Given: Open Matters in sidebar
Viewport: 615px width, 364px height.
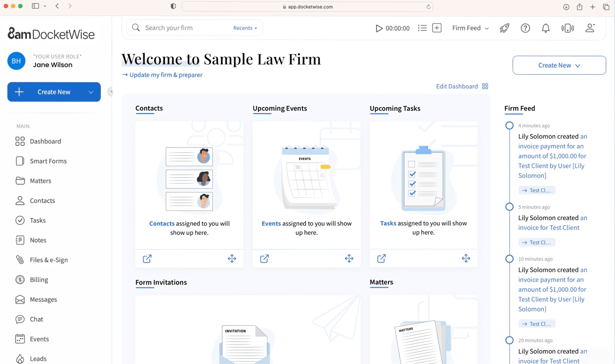Looking at the screenshot, I should pyautogui.click(x=33, y=181).
